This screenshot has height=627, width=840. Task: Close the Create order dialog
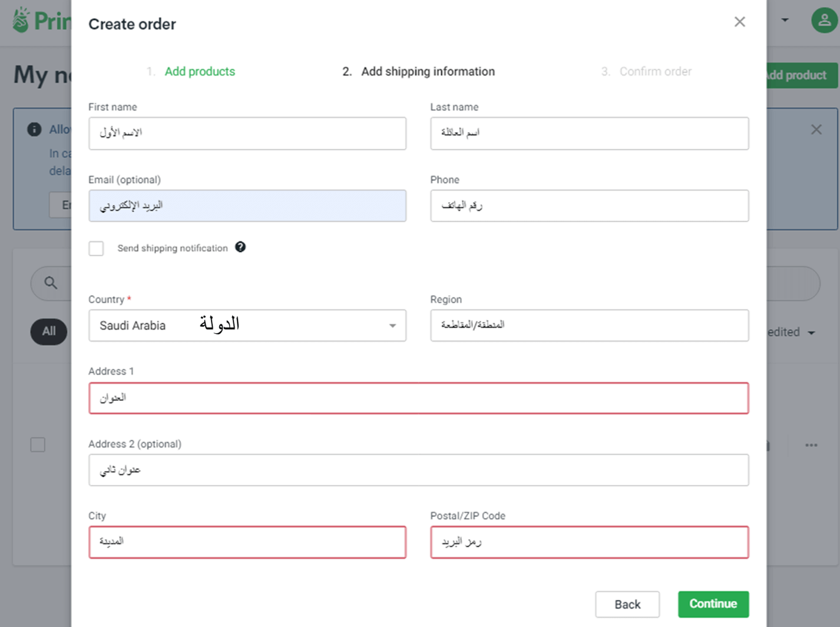point(740,22)
